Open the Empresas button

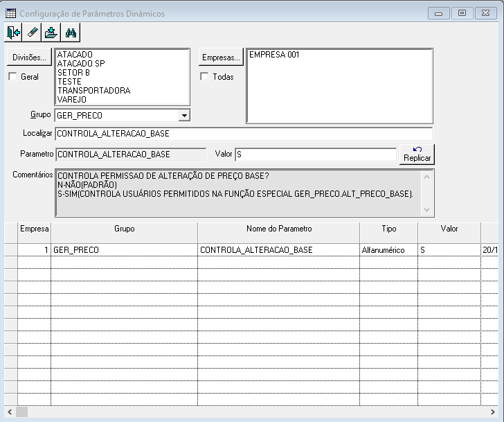click(x=221, y=58)
